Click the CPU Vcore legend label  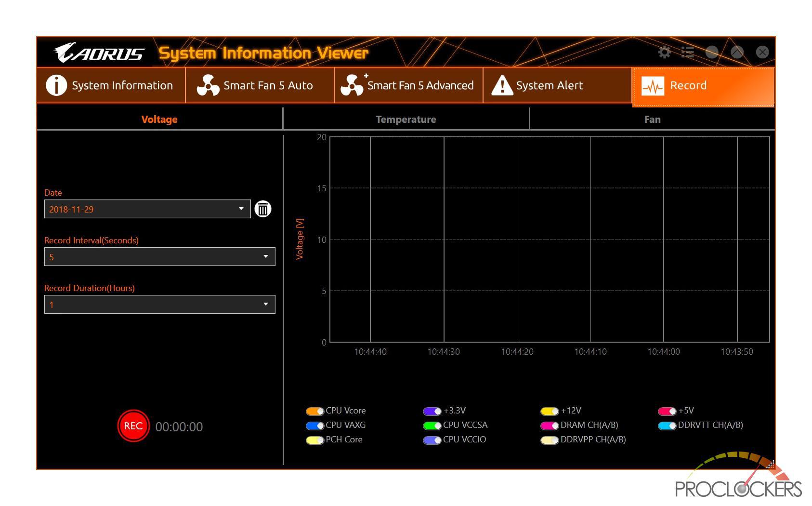[x=346, y=411]
